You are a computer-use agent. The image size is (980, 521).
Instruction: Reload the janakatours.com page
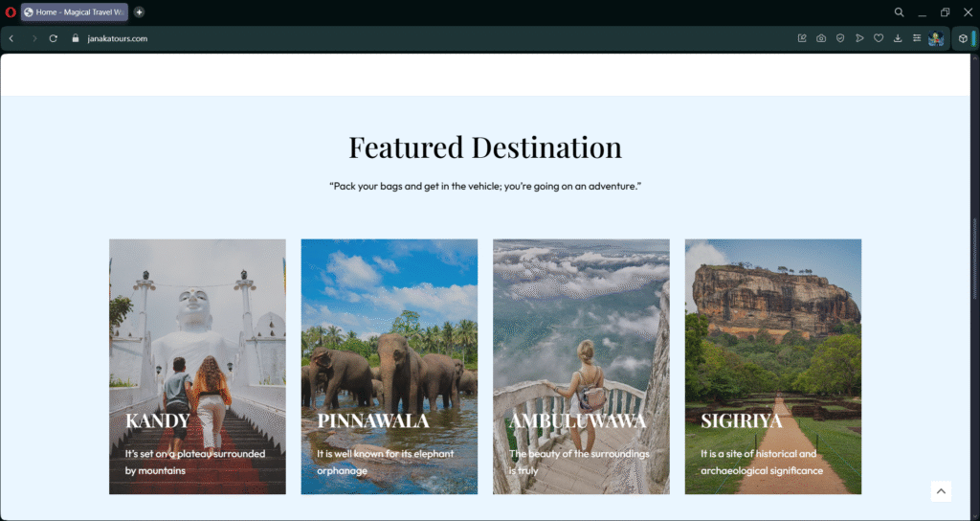tap(54, 38)
